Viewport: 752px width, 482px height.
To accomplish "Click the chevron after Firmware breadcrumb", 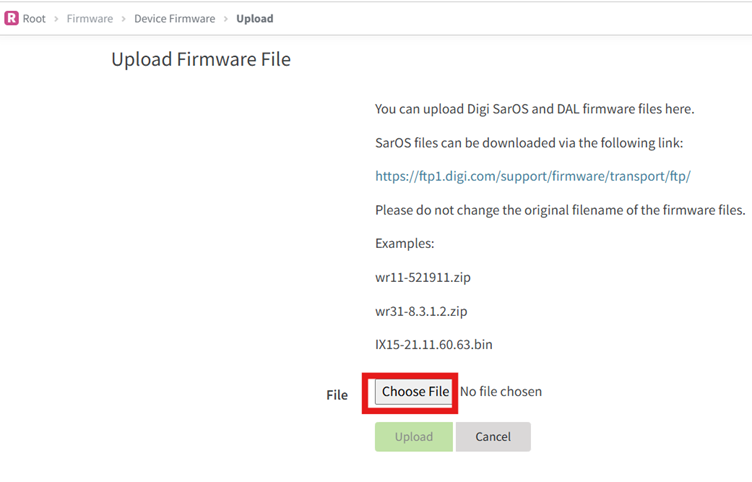I will pos(123,18).
